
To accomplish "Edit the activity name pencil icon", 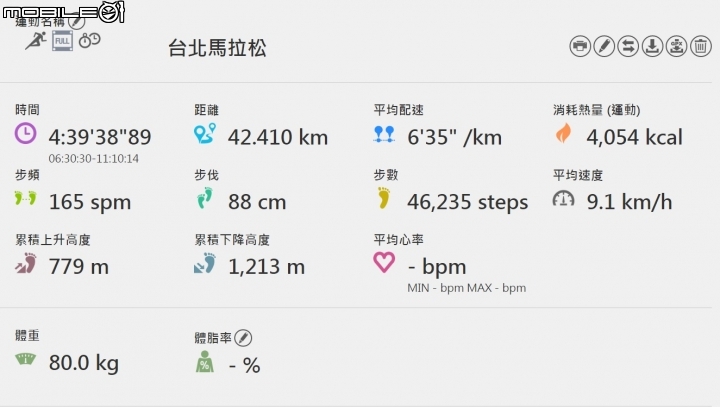I will 77,21.
